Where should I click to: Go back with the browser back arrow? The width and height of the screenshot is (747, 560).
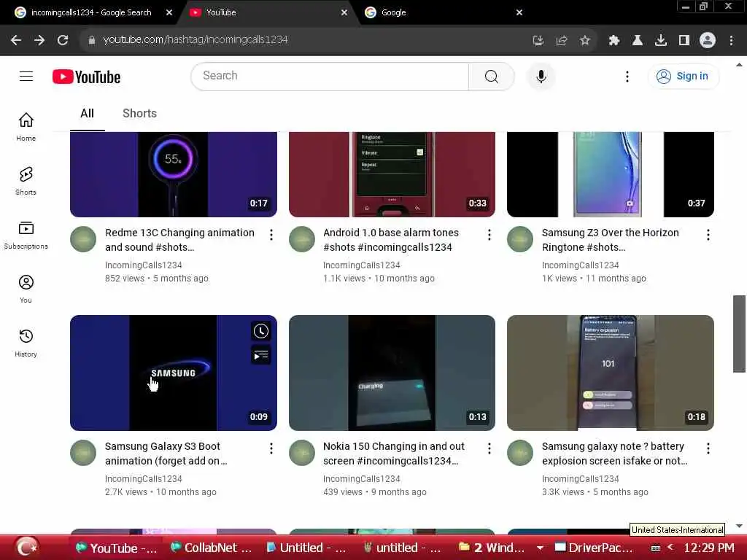pos(16,40)
